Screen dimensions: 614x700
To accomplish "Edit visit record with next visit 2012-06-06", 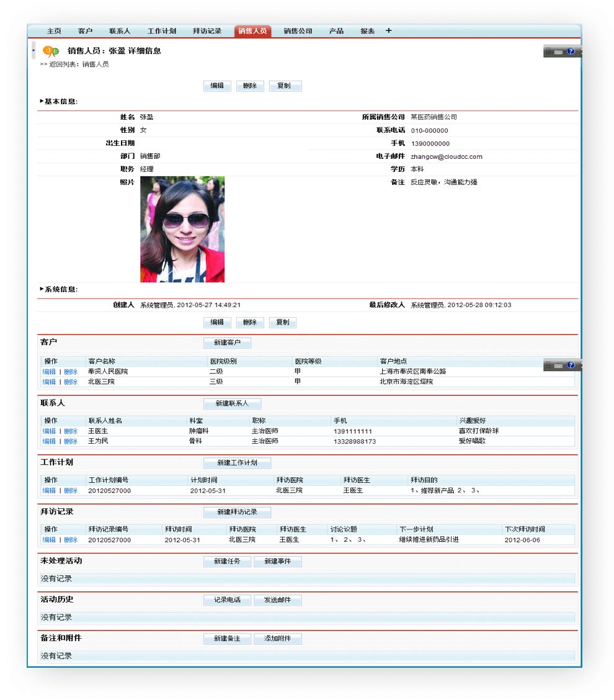I will coord(49,540).
